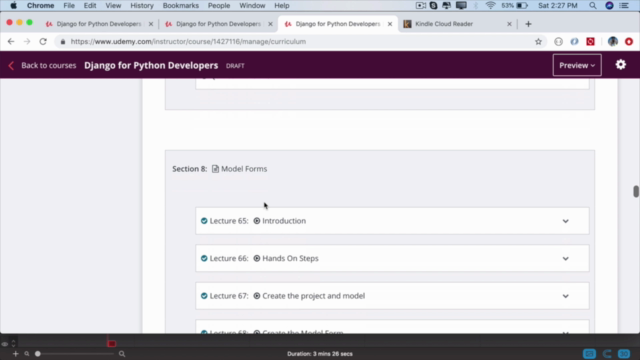Screen dimensions: 640x360
Task: Expand Lecture 65 Introduction chevron
Action: (x=565, y=221)
